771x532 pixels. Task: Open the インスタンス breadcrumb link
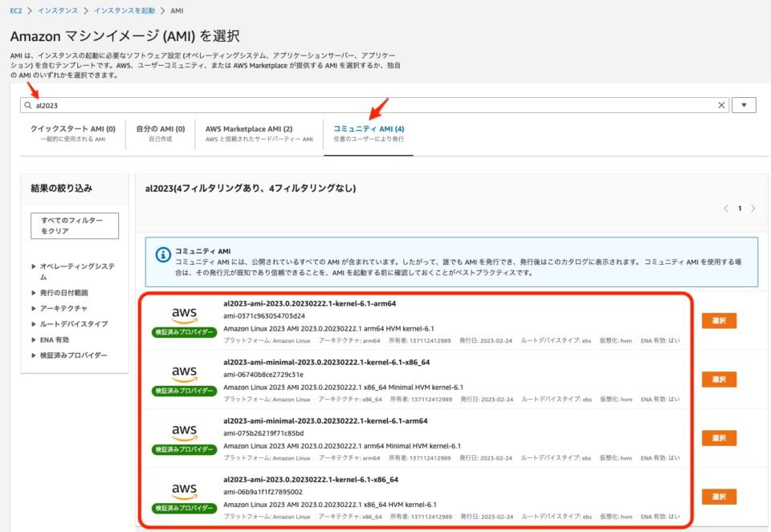[x=56, y=10]
